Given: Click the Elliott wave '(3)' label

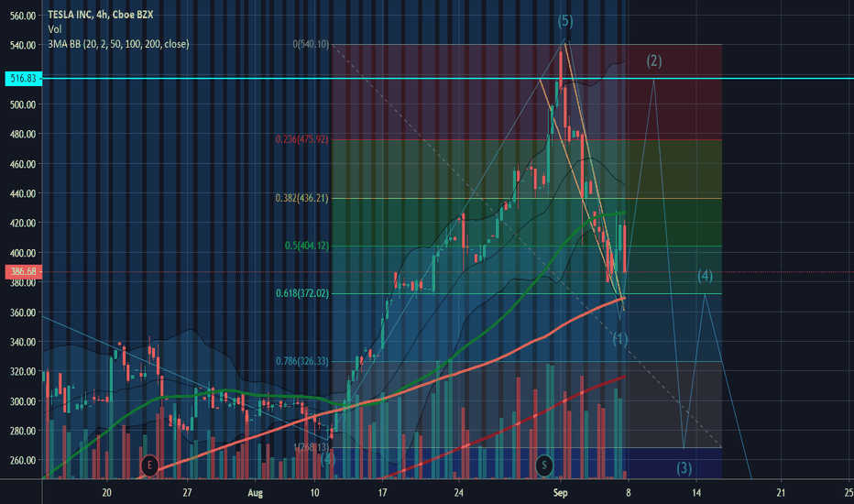Looking at the screenshot, I should pos(684,468).
